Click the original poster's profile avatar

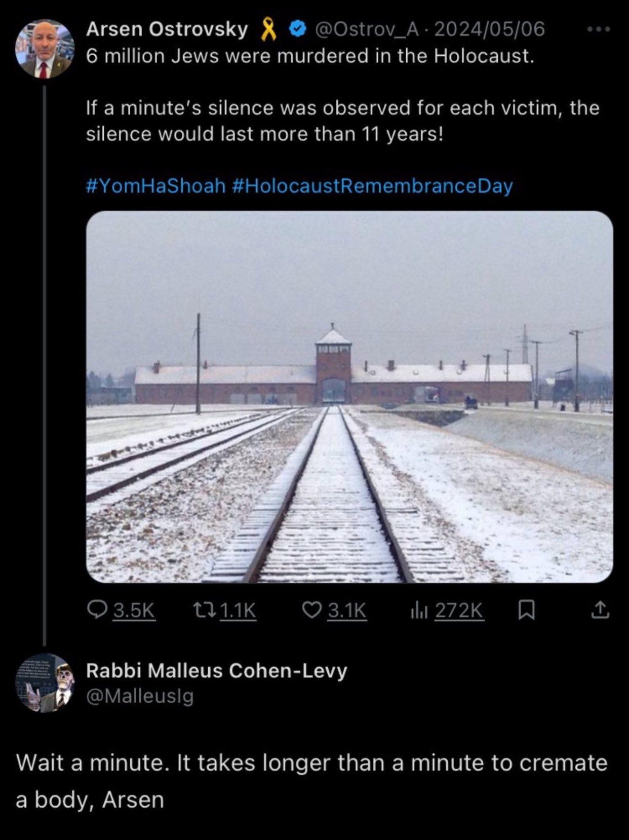pyautogui.click(x=45, y=50)
